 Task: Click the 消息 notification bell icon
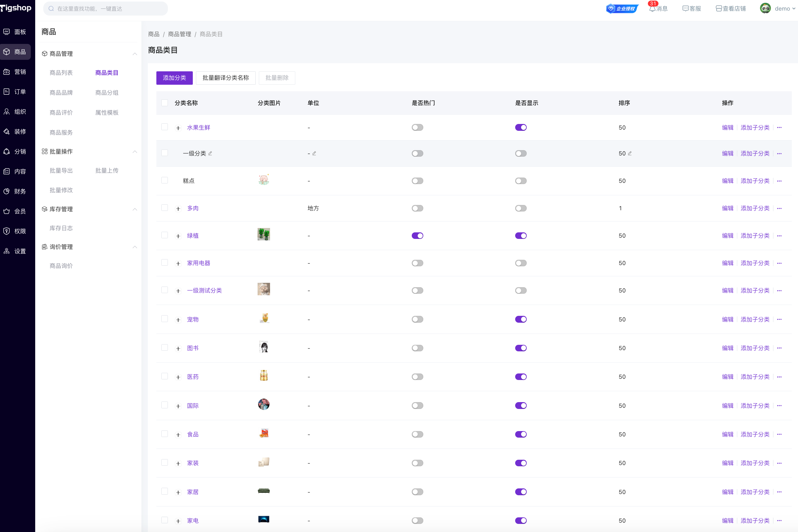pos(652,9)
